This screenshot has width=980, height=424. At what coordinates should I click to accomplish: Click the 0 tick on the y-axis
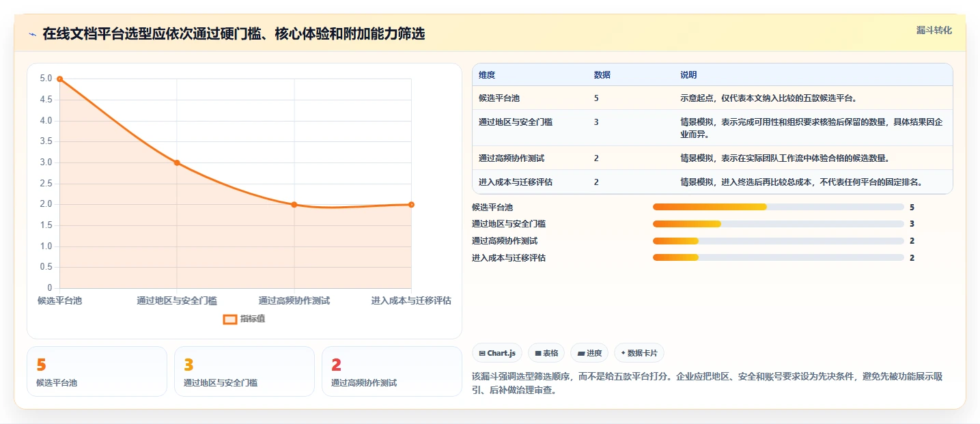coord(49,288)
